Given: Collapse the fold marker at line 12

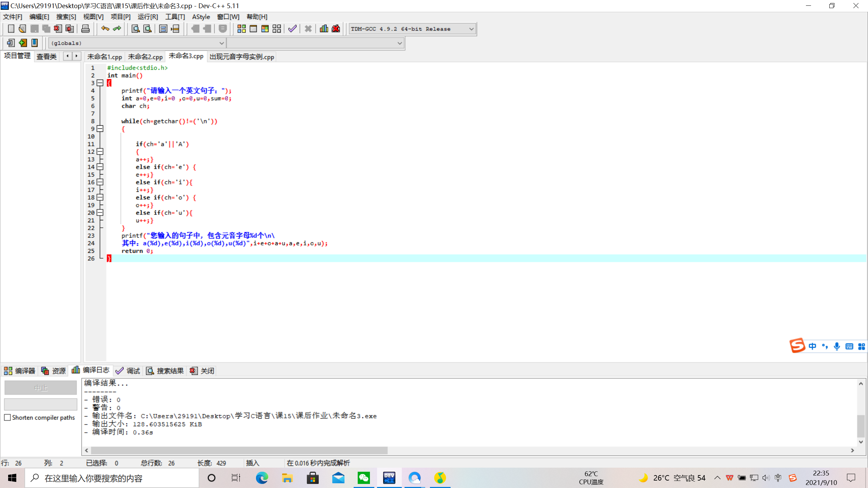Looking at the screenshot, I should 100,151.
